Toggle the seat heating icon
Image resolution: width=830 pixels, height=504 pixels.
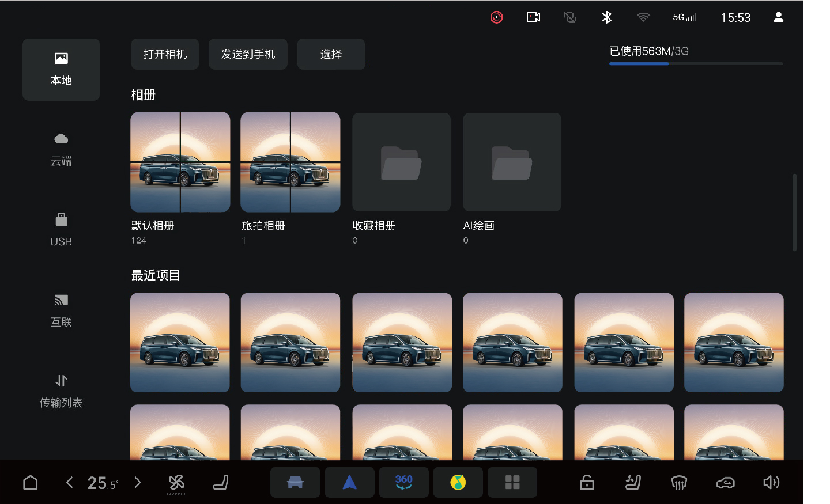pos(633,483)
